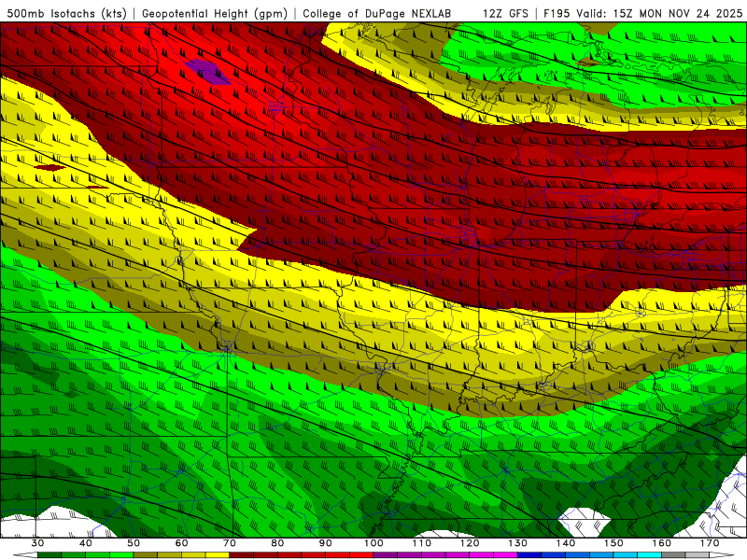The height and width of the screenshot is (560, 747).
Task: Click the '50' legend value
Action: [134, 543]
